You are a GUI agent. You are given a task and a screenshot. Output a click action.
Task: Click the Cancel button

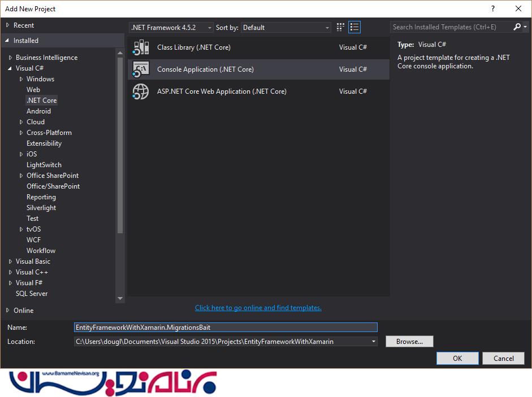coord(504,359)
